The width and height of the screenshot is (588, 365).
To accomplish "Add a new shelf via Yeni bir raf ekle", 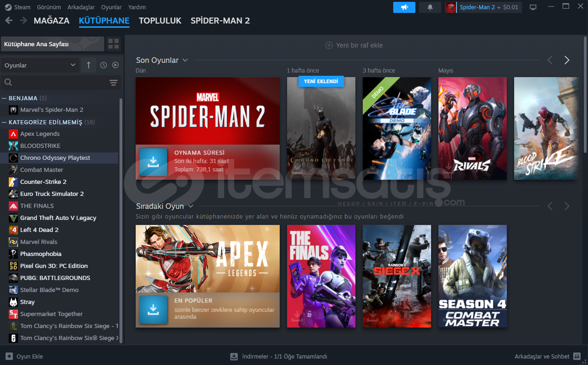I will pos(354,45).
